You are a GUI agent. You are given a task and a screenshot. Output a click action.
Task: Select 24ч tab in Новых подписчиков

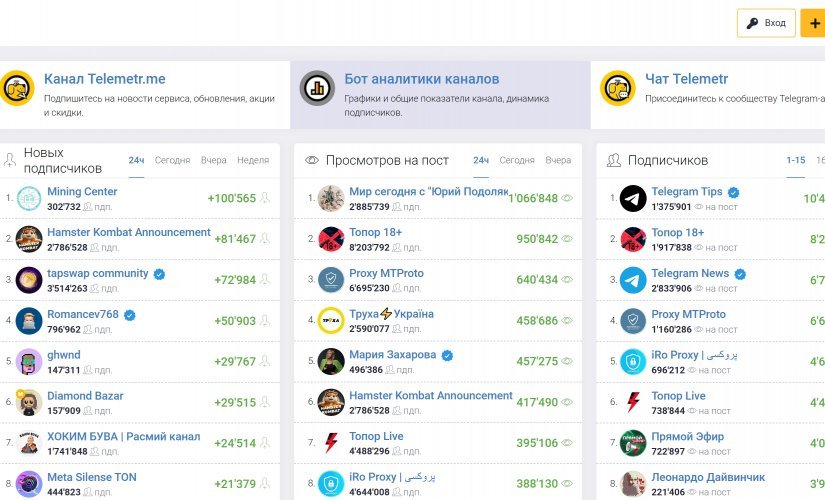pyautogui.click(x=136, y=160)
